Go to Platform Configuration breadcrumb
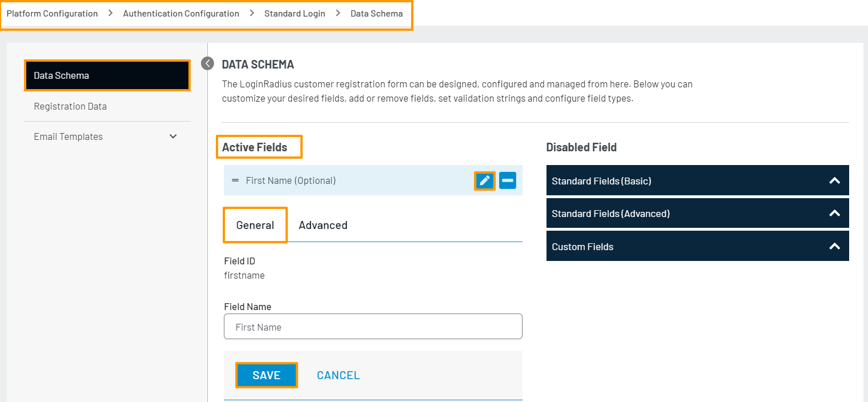 52,13
